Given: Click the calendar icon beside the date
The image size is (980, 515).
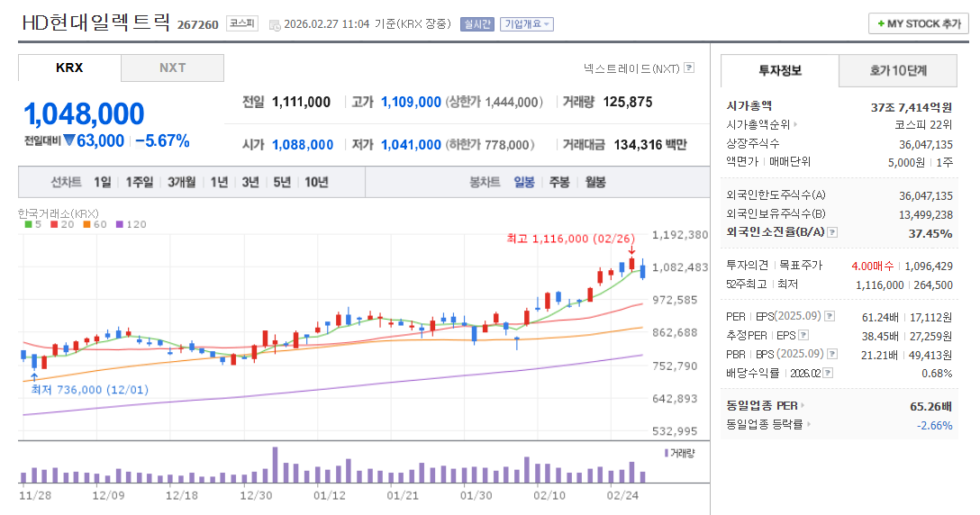Looking at the screenshot, I should pos(275,25).
